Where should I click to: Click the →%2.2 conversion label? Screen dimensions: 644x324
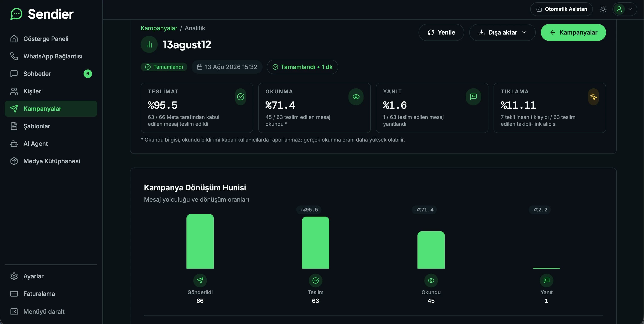(x=540, y=210)
